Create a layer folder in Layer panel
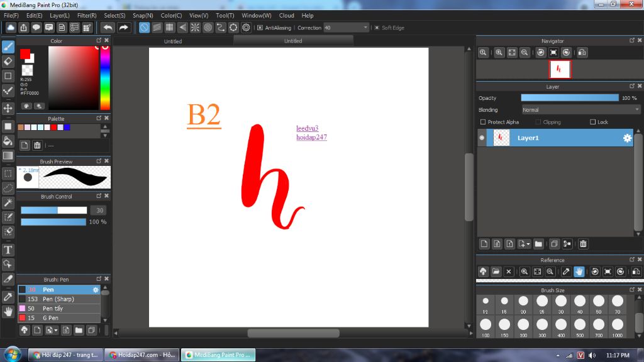 point(538,244)
